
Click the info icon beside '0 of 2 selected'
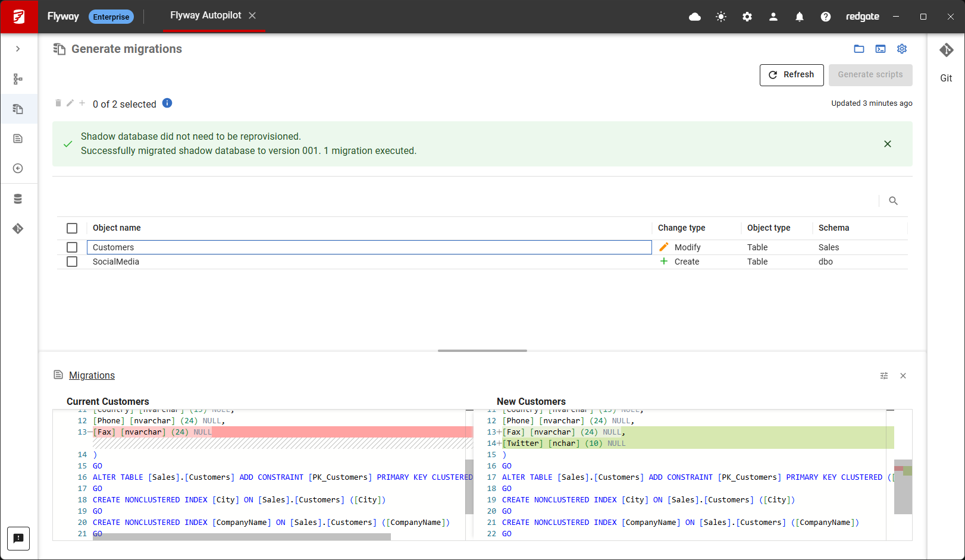tap(167, 103)
